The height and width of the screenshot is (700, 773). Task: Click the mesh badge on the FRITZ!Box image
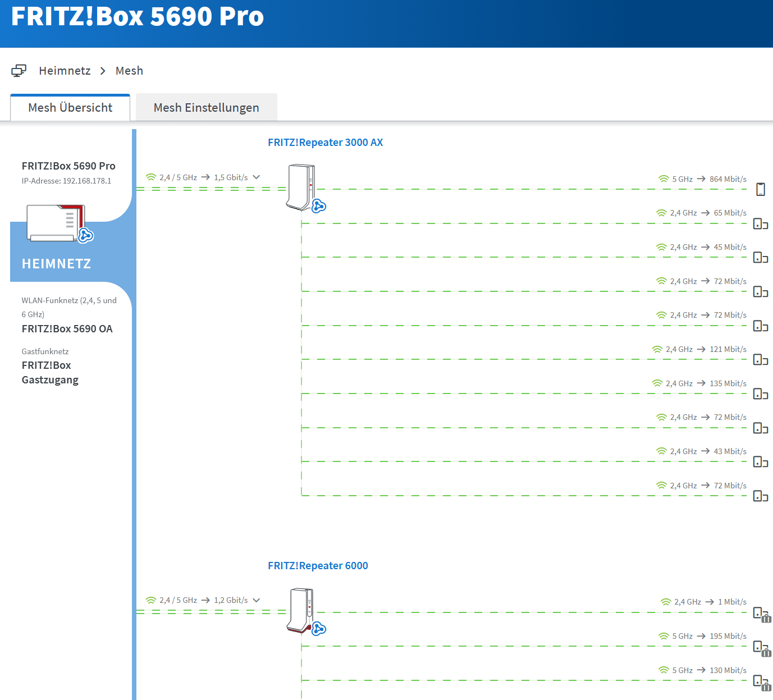(x=86, y=235)
